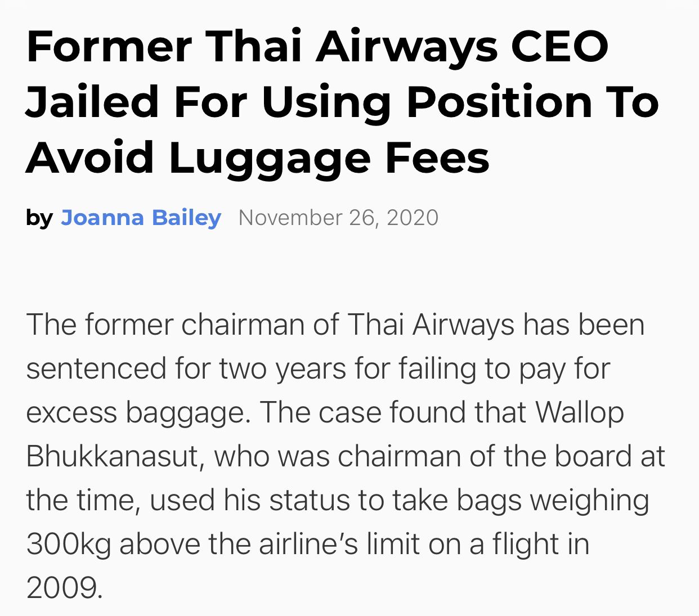Click the "Avoid Luggage Fees" headline line

258,158
